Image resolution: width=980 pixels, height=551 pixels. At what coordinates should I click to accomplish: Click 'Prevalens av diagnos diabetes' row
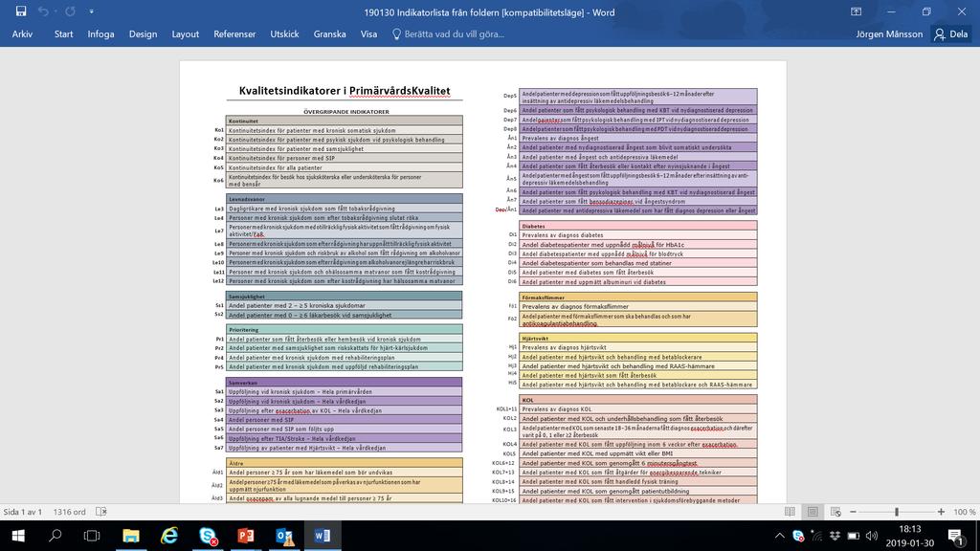click(638, 235)
